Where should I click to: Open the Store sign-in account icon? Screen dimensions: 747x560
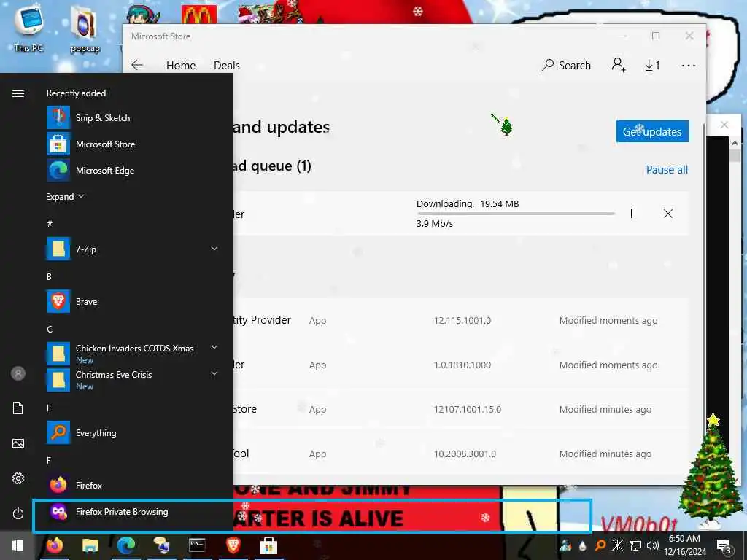pos(619,65)
